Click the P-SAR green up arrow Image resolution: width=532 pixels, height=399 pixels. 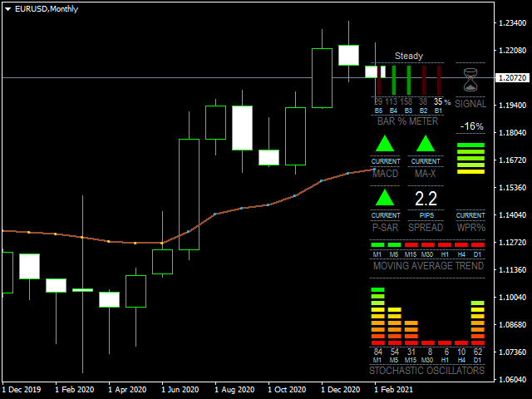tap(385, 198)
